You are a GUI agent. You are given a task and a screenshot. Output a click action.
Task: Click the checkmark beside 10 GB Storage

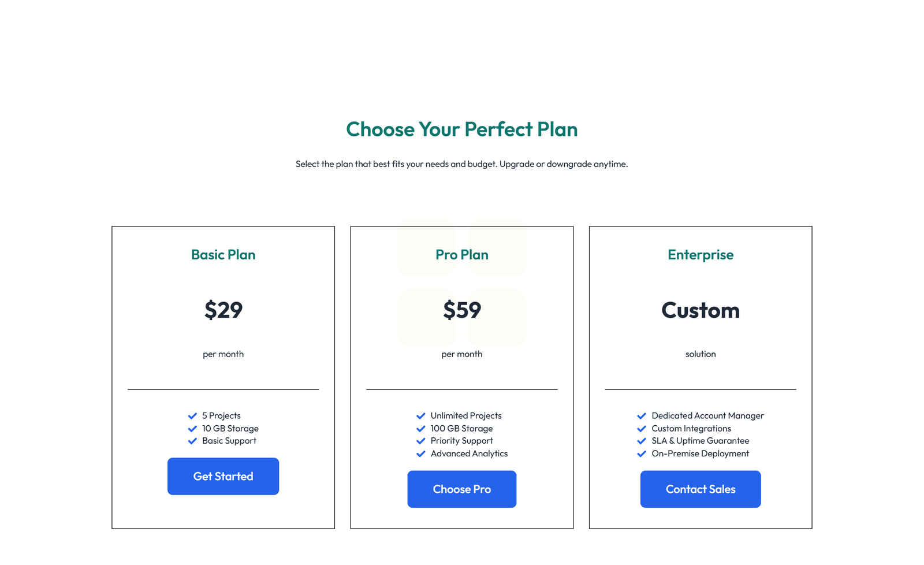click(192, 428)
